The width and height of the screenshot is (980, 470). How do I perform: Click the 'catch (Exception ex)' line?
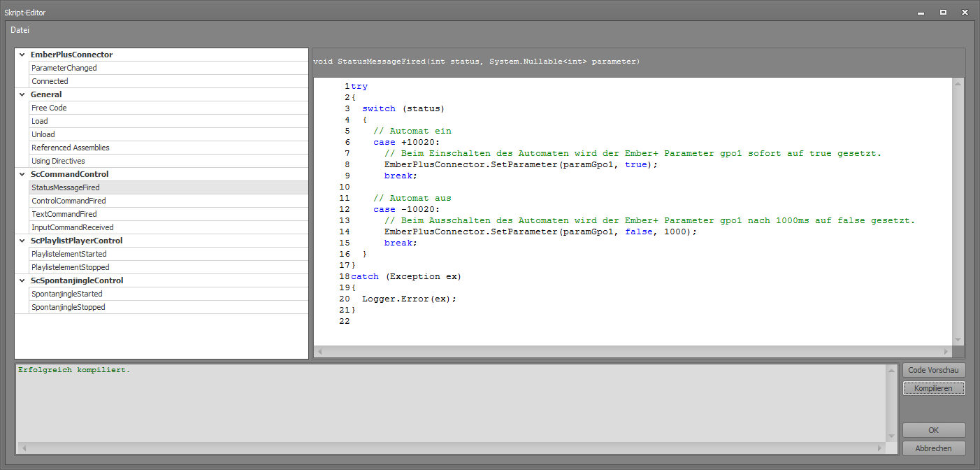pyautogui.click(x=406, y=276)
